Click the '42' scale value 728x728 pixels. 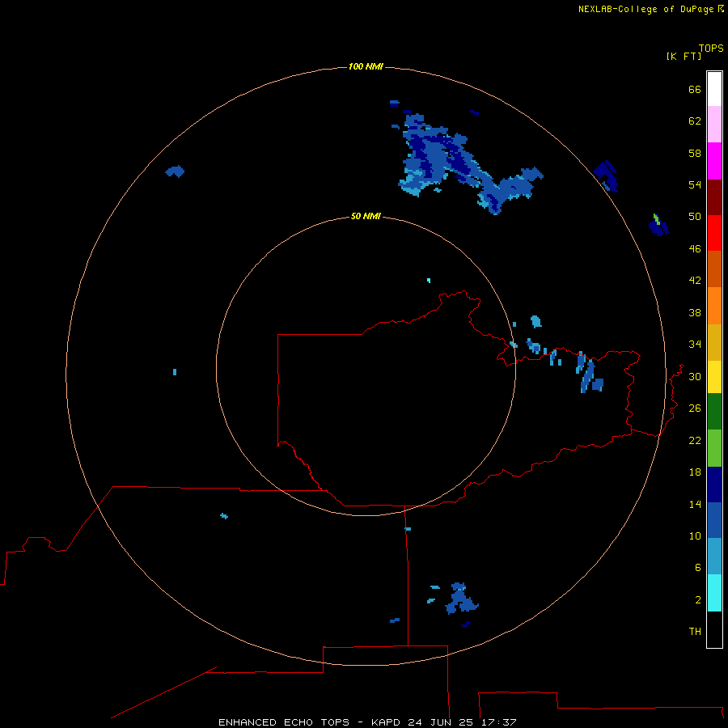pos(695,281)
